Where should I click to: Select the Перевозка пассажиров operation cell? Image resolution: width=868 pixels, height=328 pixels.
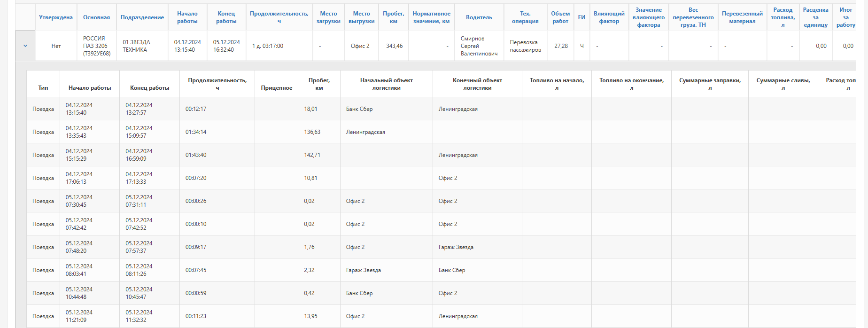(525, 46)
